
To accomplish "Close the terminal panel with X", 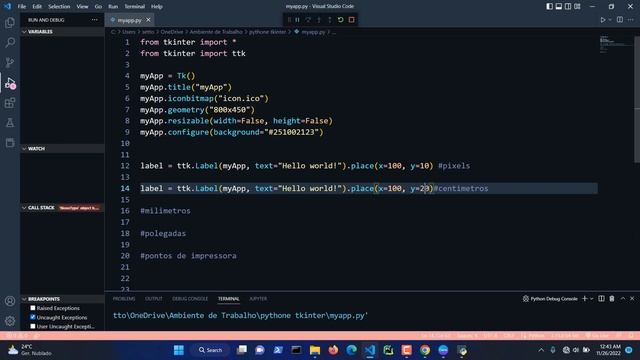I will click(632, 299).
